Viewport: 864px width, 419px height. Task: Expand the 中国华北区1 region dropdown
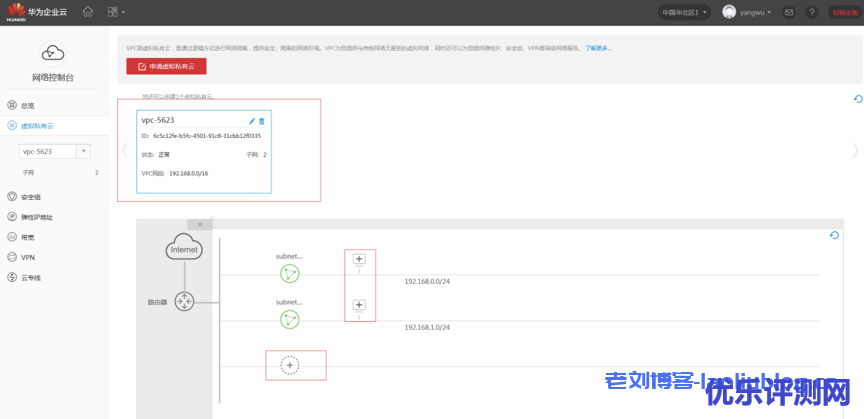[684, 12]
